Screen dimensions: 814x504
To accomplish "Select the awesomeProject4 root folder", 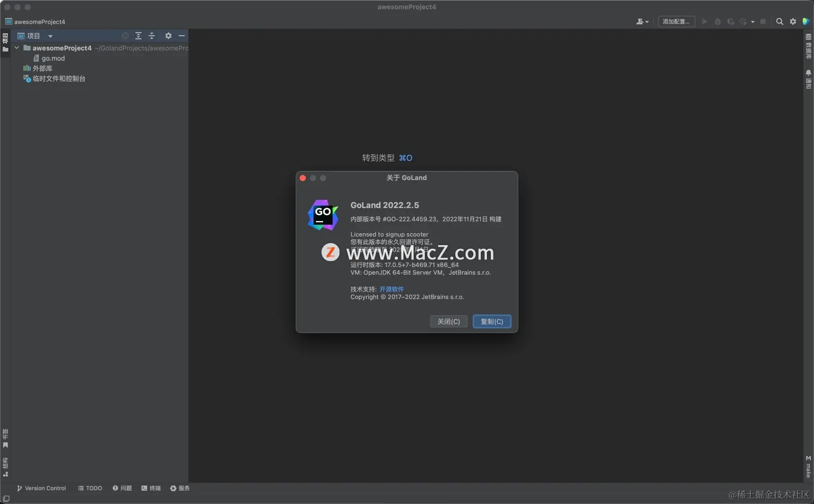I will 62,48.
